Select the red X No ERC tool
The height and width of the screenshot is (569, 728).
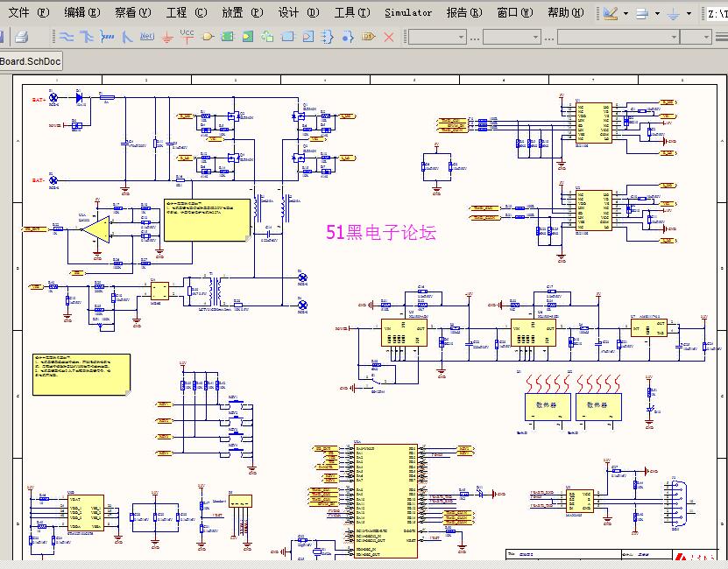(389, 37)
